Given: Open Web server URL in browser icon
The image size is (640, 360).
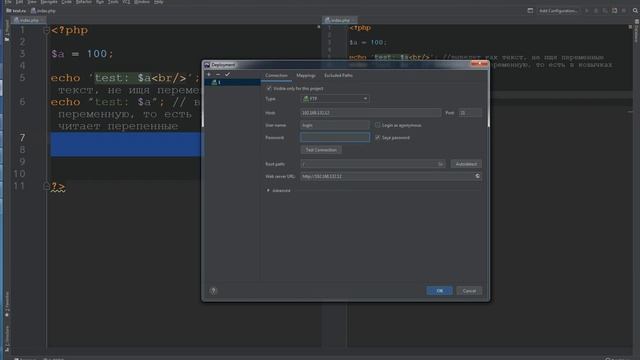Looking at the screenshot, I should [478, 176].
